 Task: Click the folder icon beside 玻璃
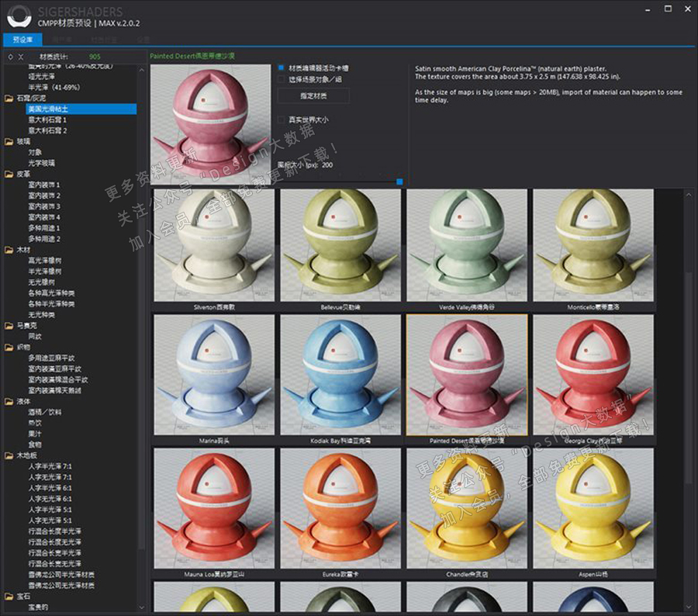[9, 142]
